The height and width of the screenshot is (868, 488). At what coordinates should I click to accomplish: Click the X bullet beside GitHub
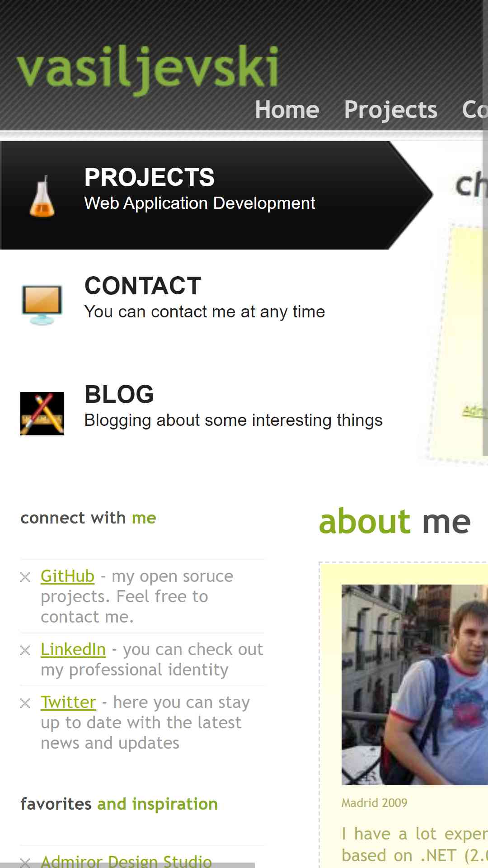[x=25, y=577]
